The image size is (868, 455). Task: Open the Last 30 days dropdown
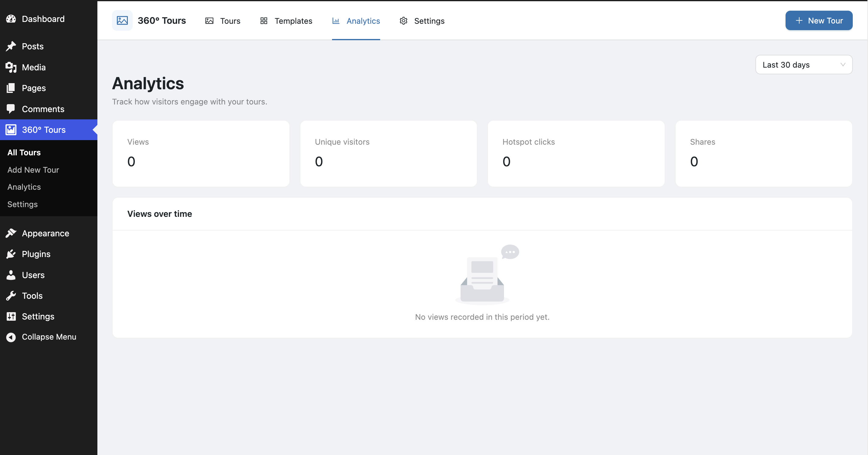coord(804,65)
